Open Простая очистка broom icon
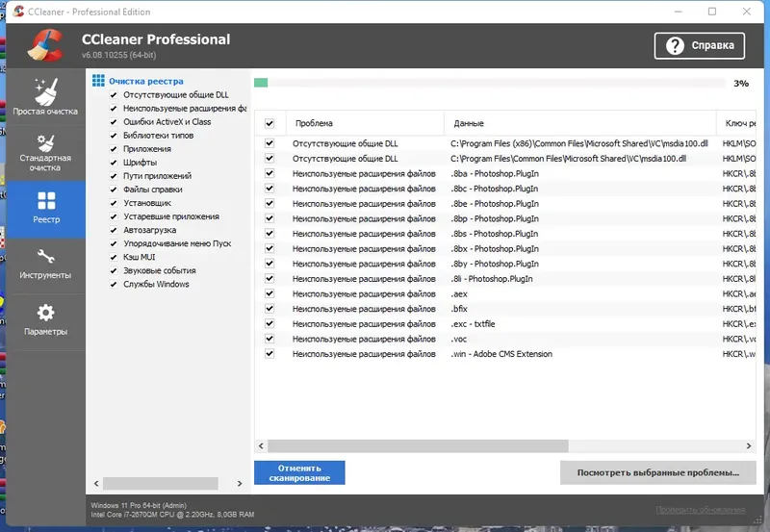The height and width of the screenshot is (532, 770). pyautogui.click(x=45, y=91)
